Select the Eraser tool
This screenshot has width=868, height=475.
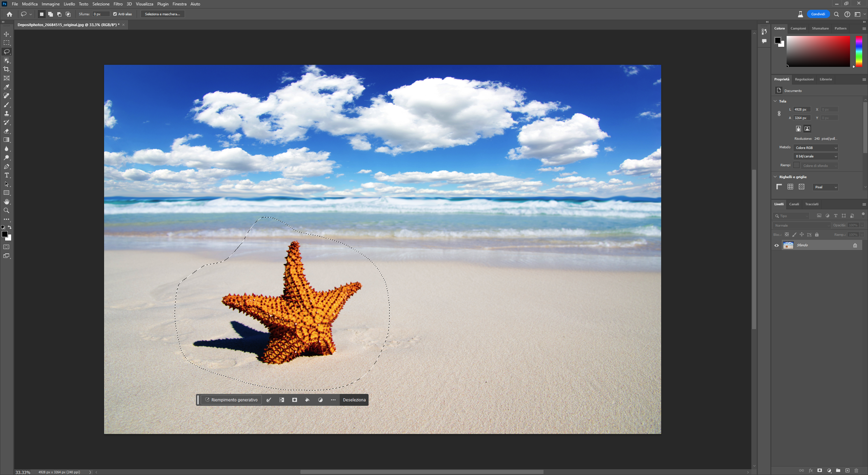(6, 131)
